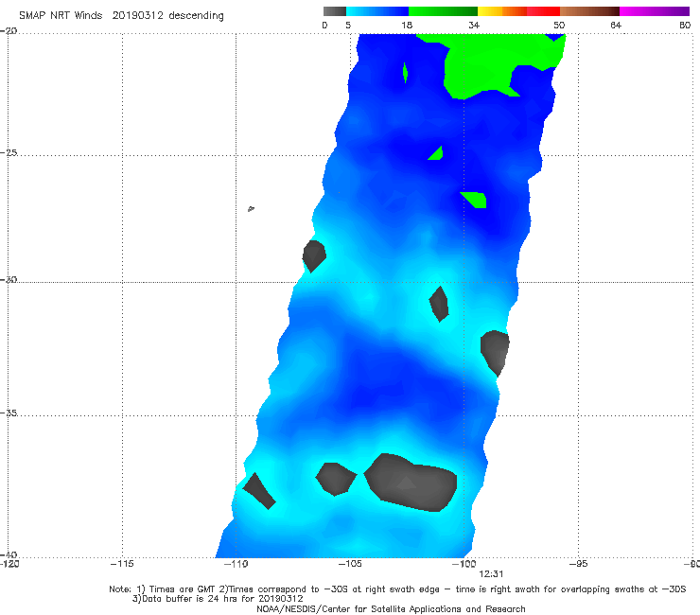Click the longitude label '-105'

pyautogui.click(x=350, y=564)
